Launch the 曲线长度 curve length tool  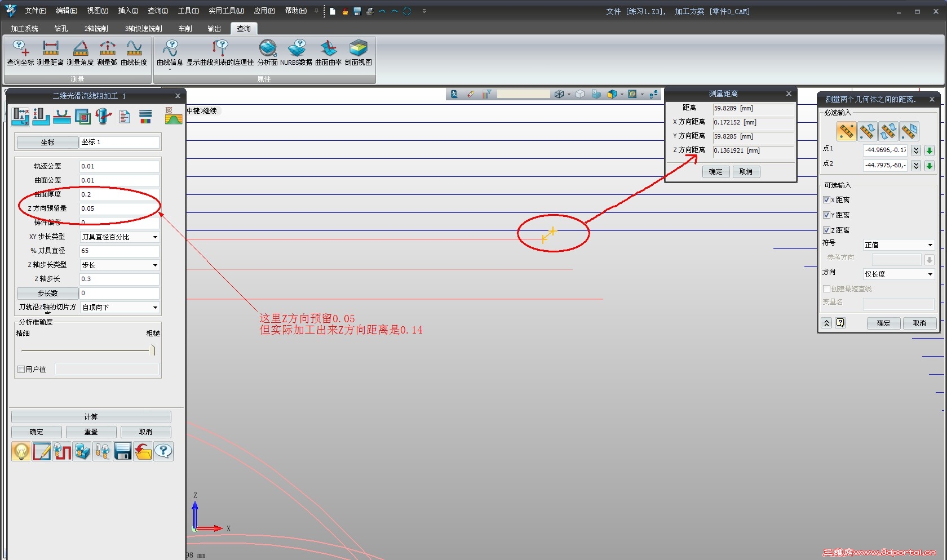click(134, 53)
